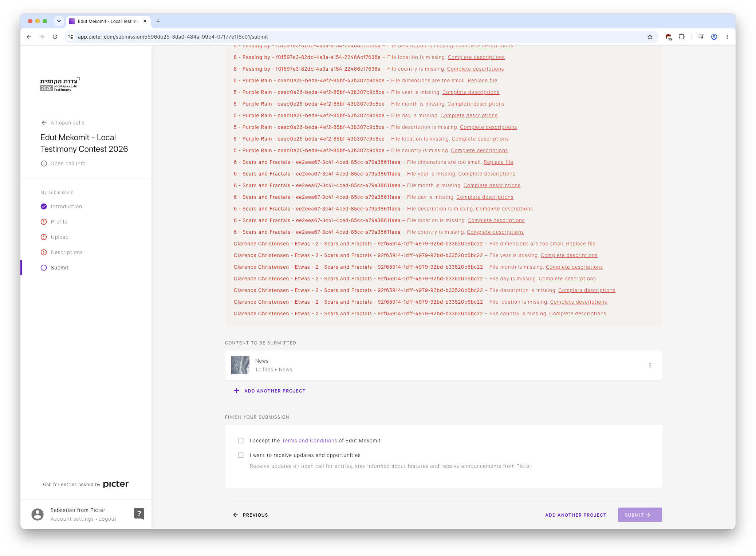Click the Edut Mekomit 2026 logo
This screenshot has height=556, width=756.
click(x=60, y=84)
